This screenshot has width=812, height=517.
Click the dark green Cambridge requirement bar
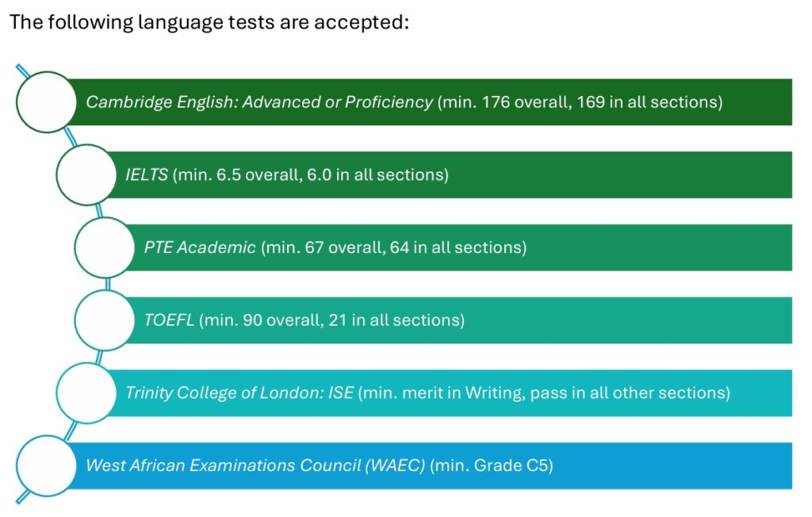[x=430, y=102]
